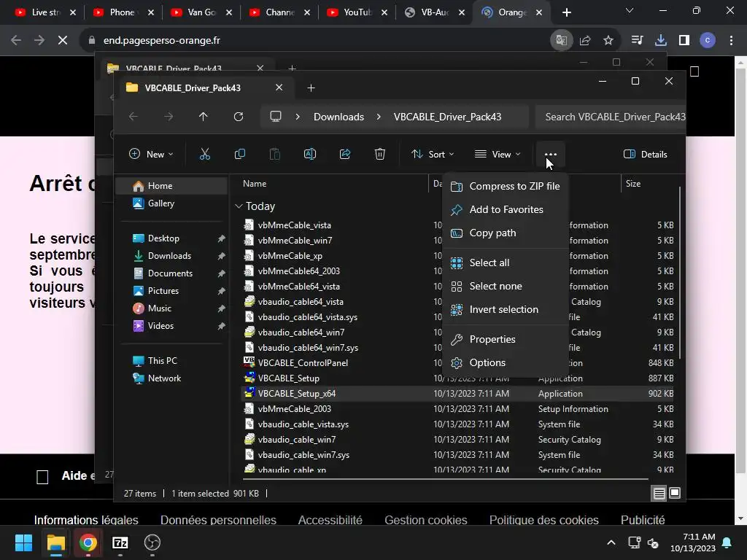Stop loading the page in Chrome
The width and height of the screenshot is (747, 560).
pyautogui.click(x=63, y=41)
